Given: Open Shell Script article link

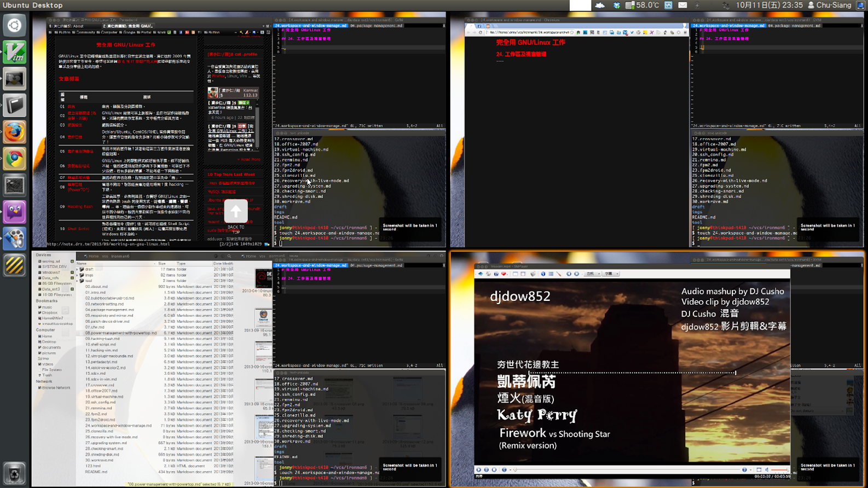Looking at the screenshot, I should (x=78, y=229).
